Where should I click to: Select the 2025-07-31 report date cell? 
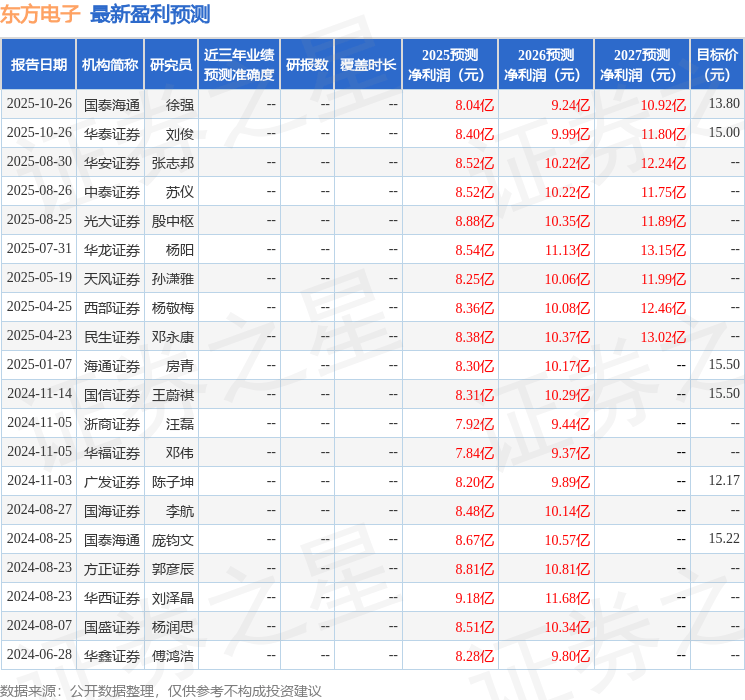click(x=39, y=249)
